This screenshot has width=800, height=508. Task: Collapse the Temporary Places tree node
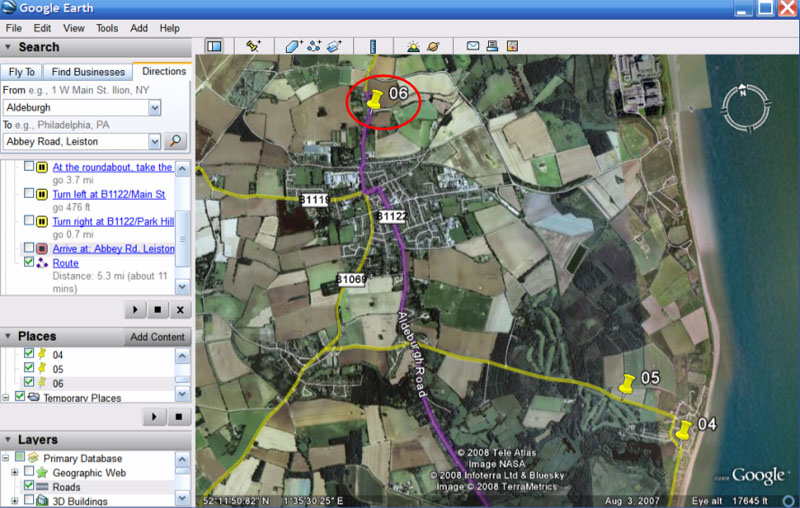(6, 397)
